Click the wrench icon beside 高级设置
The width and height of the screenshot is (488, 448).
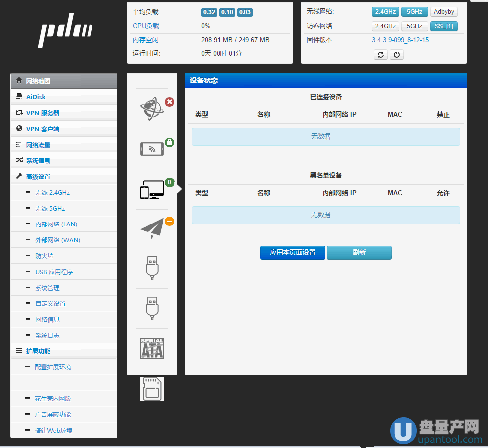tap(19, 176)
